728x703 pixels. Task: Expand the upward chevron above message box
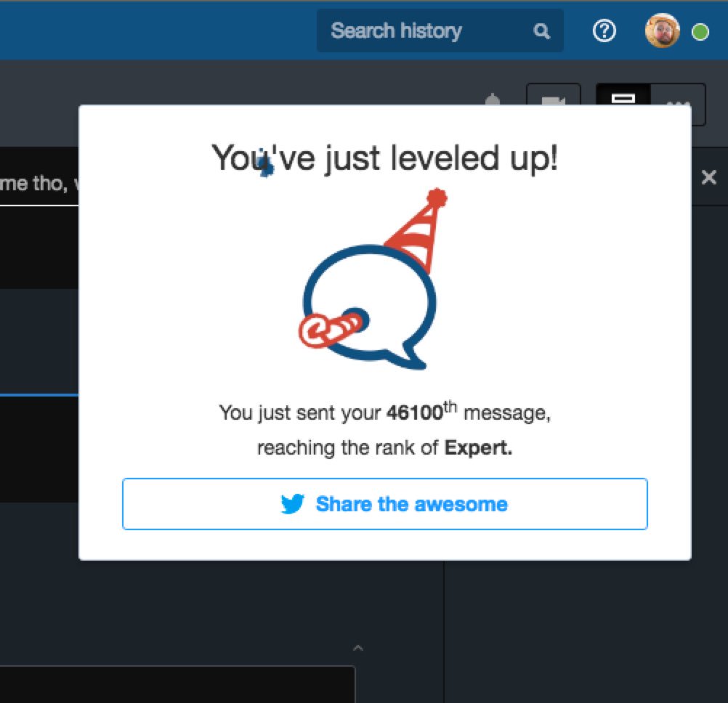tap(357, 648)
